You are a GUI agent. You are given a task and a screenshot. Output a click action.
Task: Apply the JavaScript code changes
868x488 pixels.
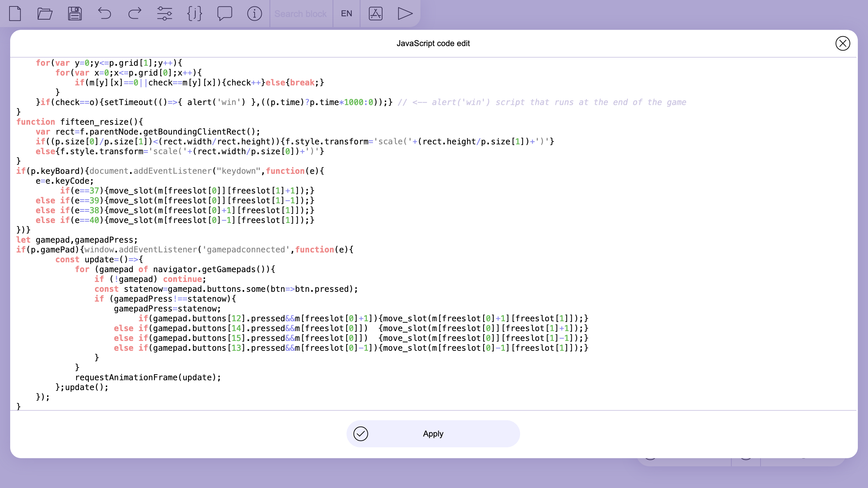[433, 433]
